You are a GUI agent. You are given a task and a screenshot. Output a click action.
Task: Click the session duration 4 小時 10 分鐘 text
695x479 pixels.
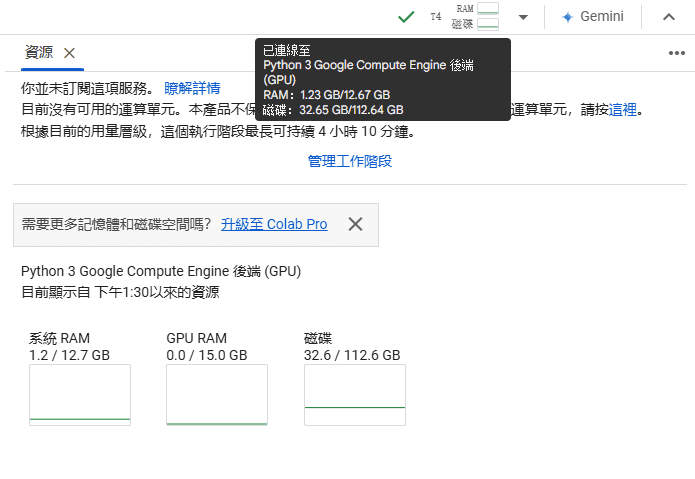367,132
